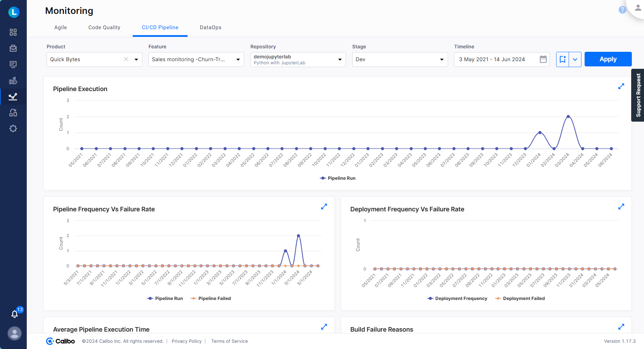
Task: Select the products briefcase icon in sidebar
Action: [x=13, y=48]
